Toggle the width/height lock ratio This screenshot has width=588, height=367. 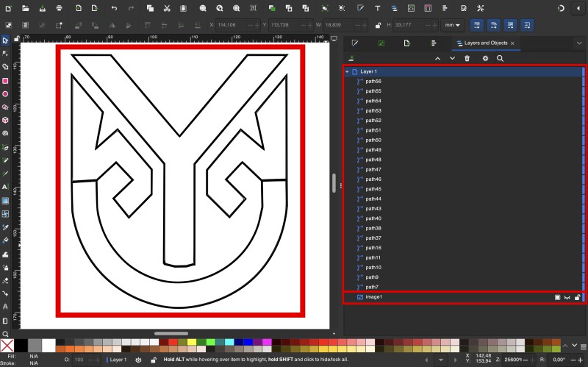click(x=378, y=25)
